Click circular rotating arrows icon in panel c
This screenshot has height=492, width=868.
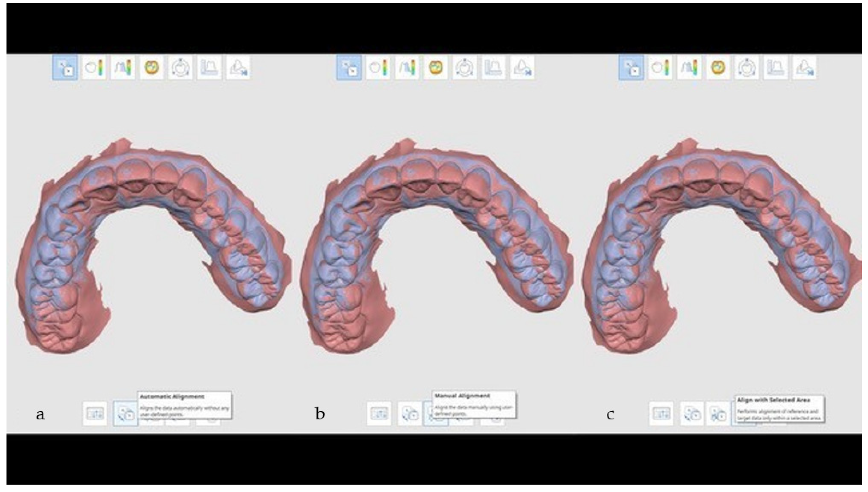tap(747, 68)
